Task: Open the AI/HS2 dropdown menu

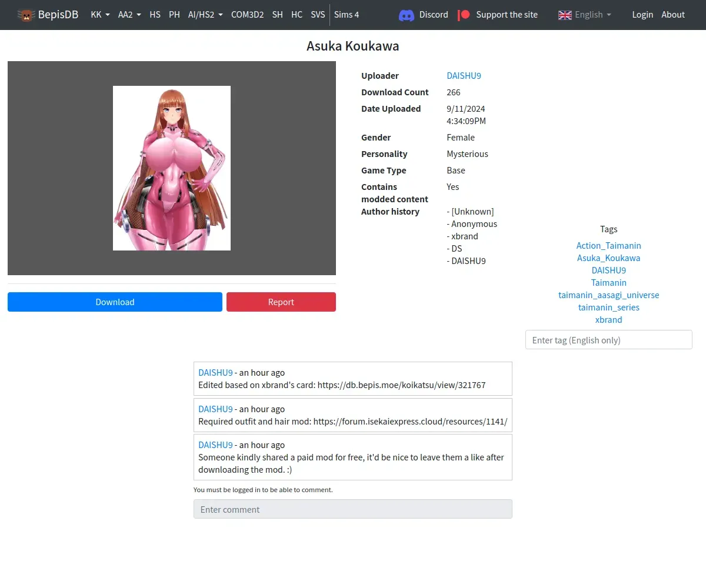Action: tap(205, 15)
